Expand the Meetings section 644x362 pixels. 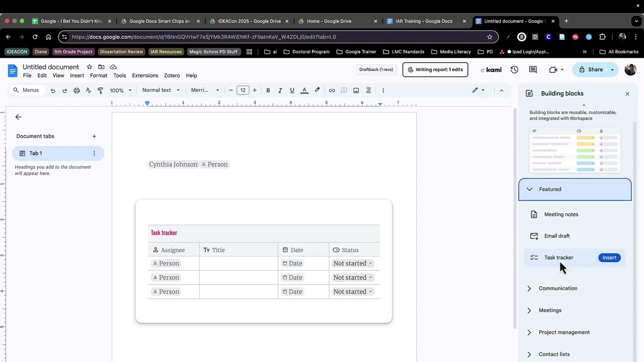[575, 311]
